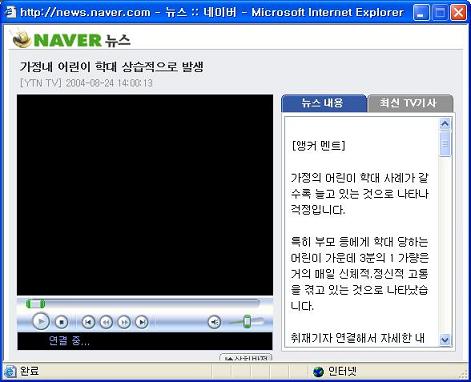The width and height of the screenshot is (471, 382).
Task: Start playback with the Play button
Action: coord(41,322)
